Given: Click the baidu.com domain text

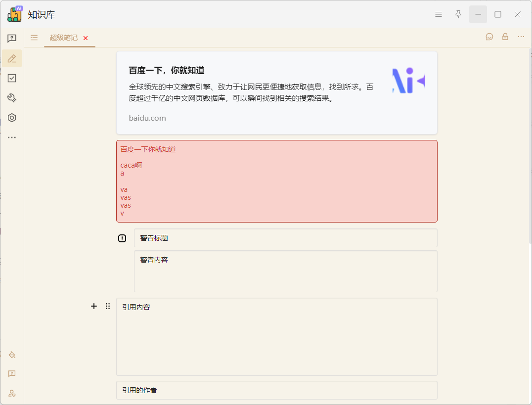Looking at the screenshot, I should pyautogui.click(x=147, y=118).
